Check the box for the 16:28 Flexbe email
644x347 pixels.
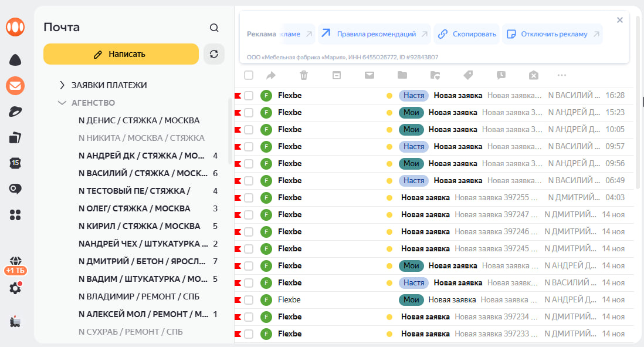[249, 95]
